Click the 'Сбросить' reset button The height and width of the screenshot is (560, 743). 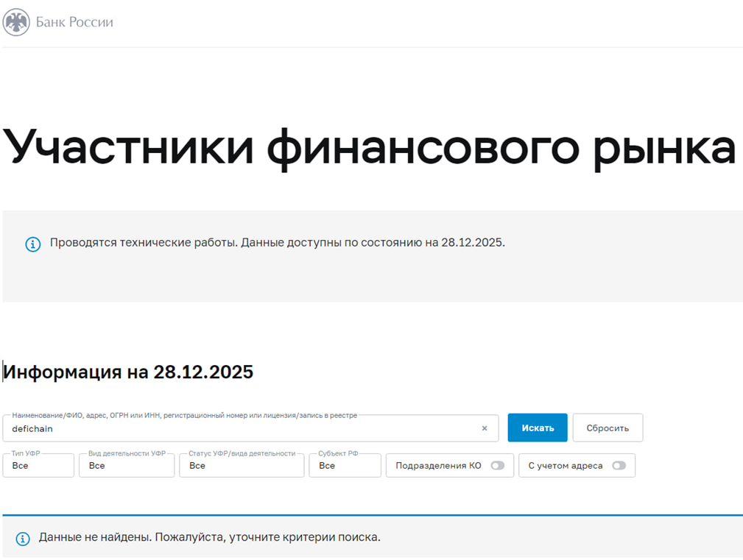[x=608, y=428]
